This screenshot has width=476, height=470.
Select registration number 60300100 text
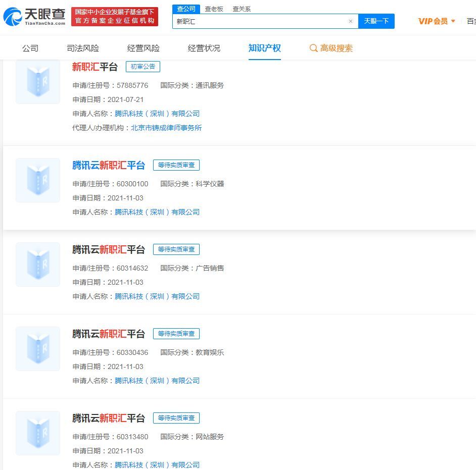pos(132,184)
